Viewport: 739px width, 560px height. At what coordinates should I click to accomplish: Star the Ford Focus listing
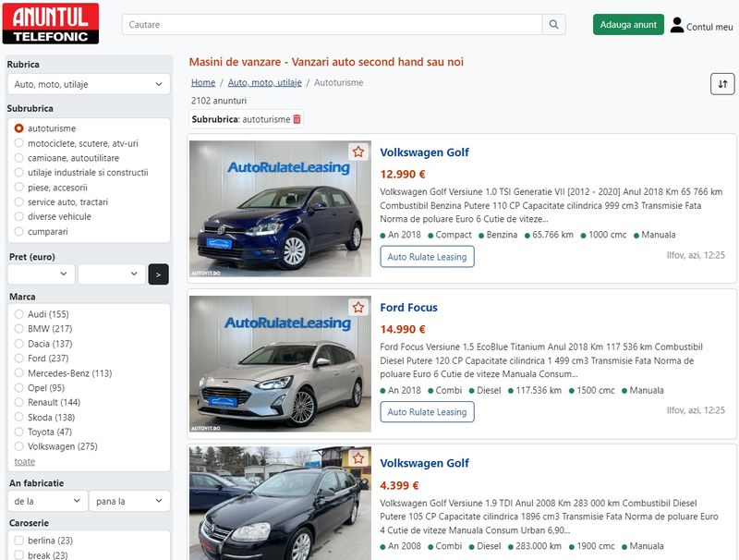tap(357, 307)
